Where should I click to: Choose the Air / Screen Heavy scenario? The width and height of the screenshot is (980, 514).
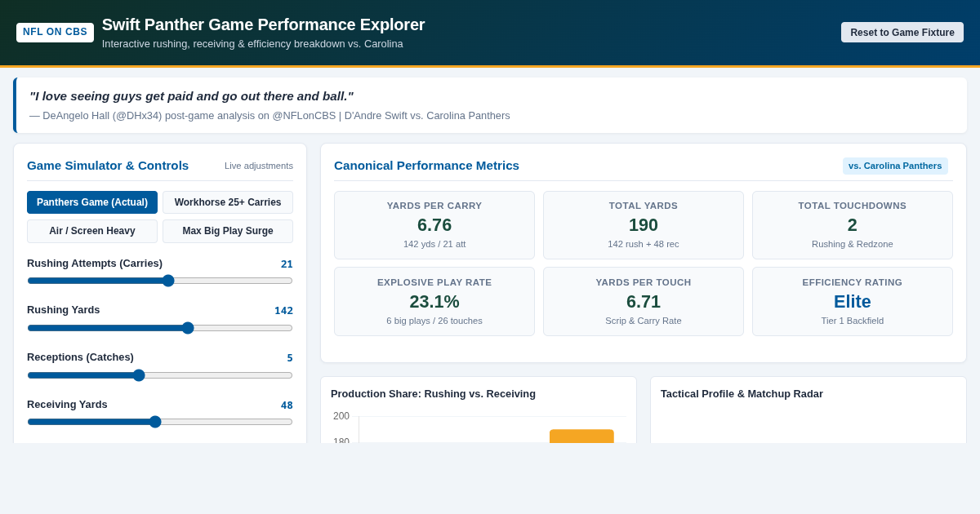coord(92,231)
